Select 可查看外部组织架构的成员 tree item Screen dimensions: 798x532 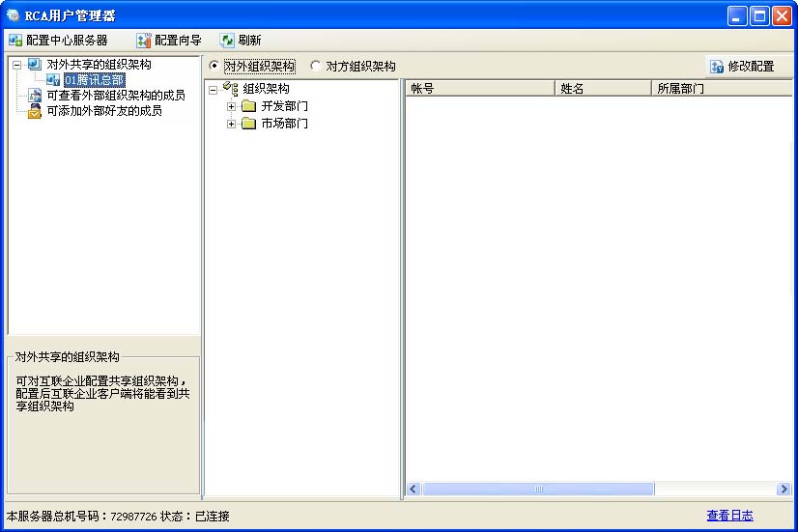[x=116, y=96]
